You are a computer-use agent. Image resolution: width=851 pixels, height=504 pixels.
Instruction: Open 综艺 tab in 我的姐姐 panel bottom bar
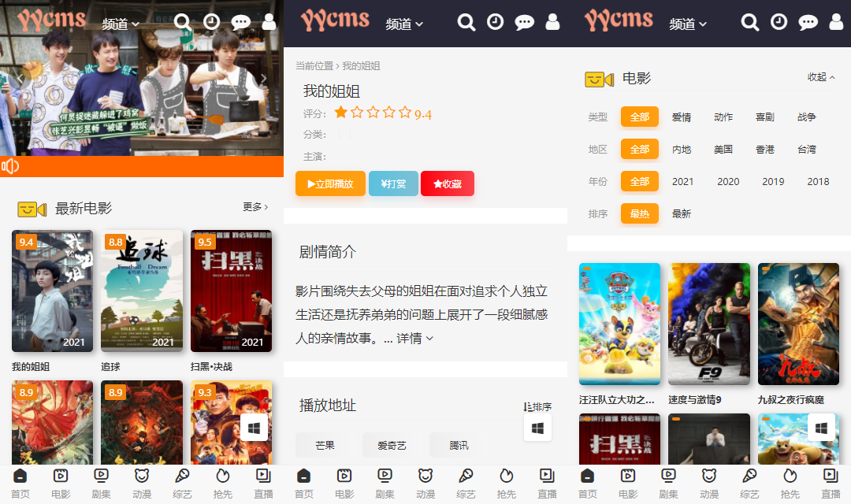point(466,484)
